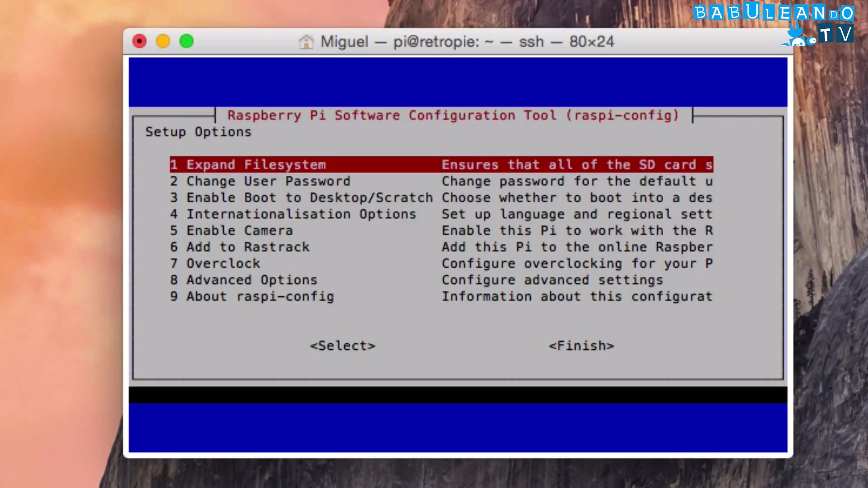Zoom the terminal with green button
Image resolution: width=868 pixels, height=488 pixels.
186,42
